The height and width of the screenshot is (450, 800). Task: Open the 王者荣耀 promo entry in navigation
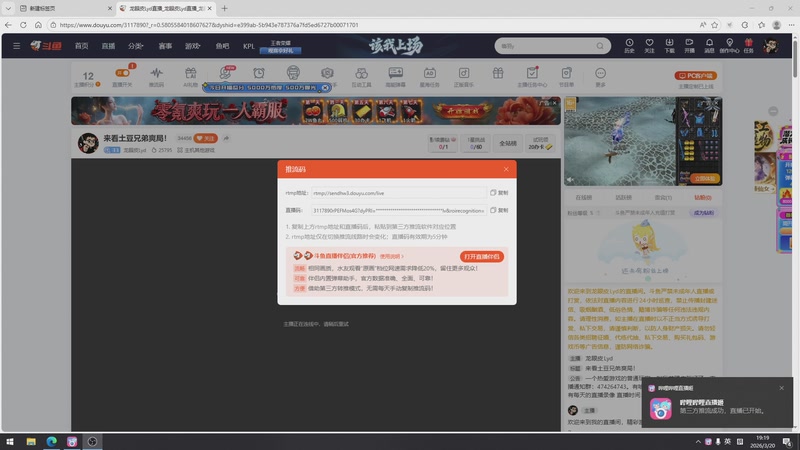tap(280, 46)
